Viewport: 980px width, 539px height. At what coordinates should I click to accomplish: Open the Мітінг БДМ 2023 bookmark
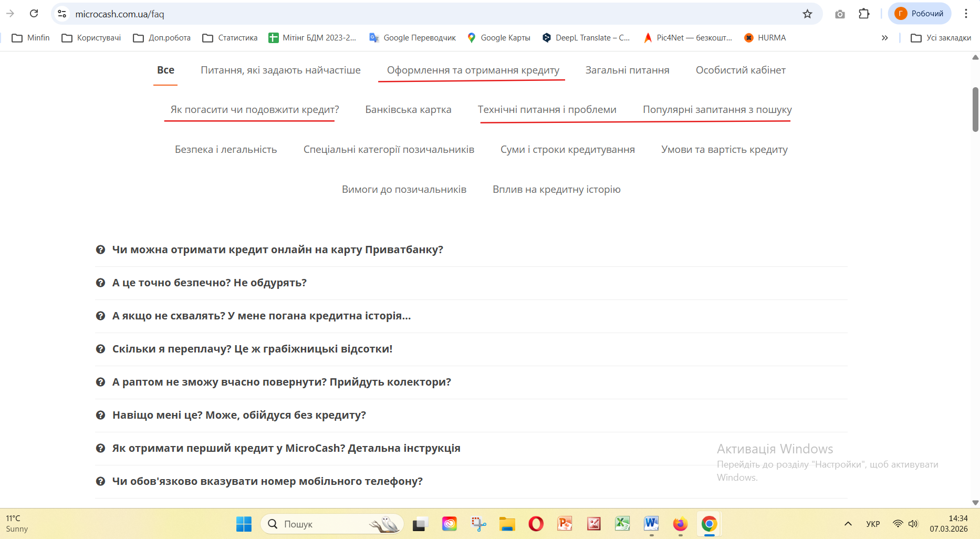point(312,38)
